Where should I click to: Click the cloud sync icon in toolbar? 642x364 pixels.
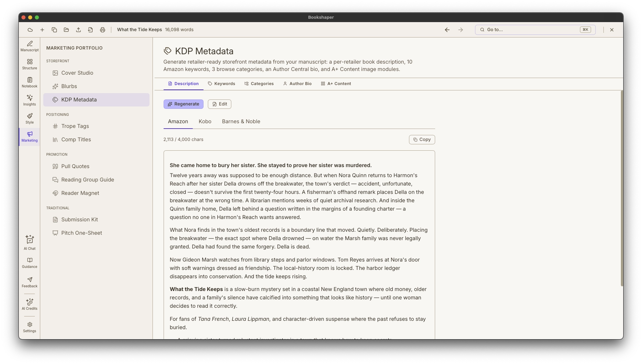click(x=30, y=30)
